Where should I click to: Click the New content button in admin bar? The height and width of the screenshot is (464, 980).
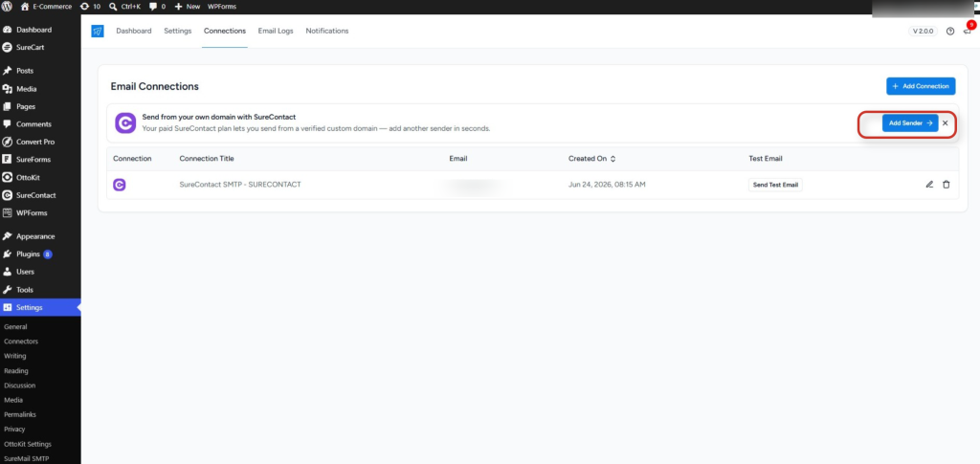tap(188, 7)
